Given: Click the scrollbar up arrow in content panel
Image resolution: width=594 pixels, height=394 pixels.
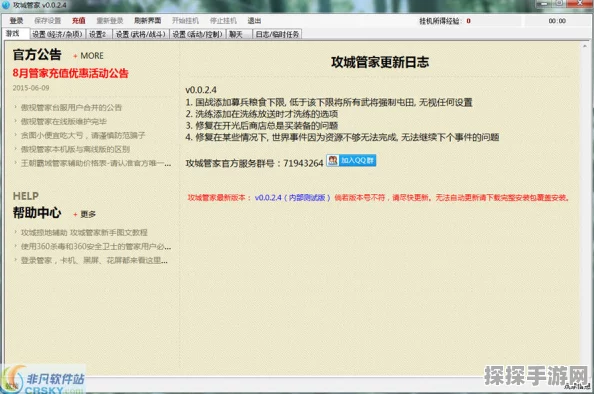Looking at the screenshot, I should [x=585, y=46].
